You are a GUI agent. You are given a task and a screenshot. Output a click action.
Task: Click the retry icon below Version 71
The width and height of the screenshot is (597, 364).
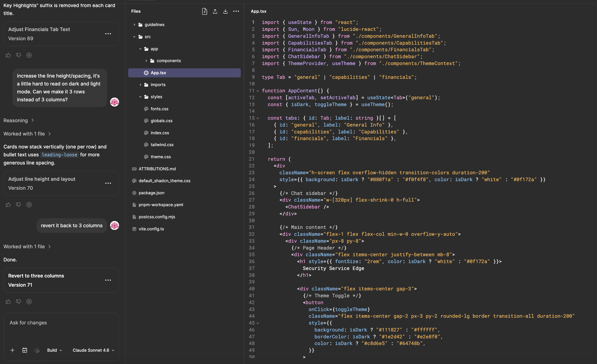coord(29,301)
